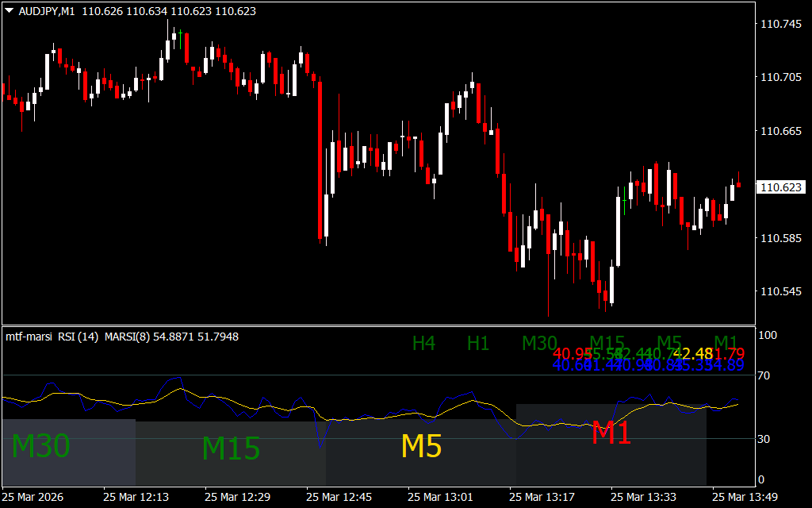Click the small M5 label in indicator header row
The height and width of the screenshot is (508, 812).
tap(669, 343)
